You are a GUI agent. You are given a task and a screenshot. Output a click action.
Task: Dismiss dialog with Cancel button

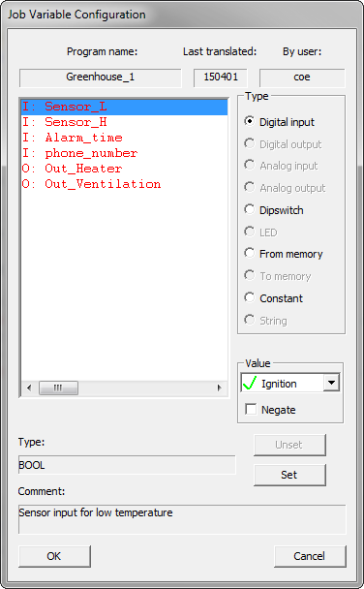(x=310, y=556)
